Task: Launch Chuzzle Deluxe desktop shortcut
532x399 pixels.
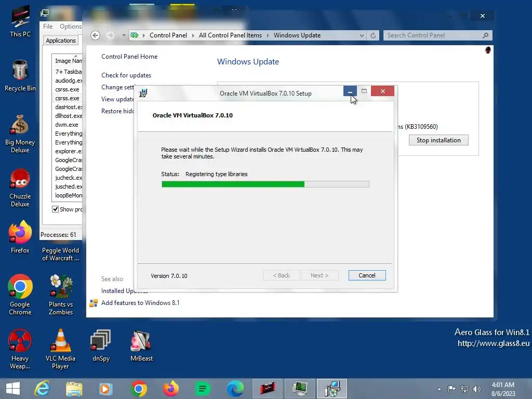Action: click(20, 188)
